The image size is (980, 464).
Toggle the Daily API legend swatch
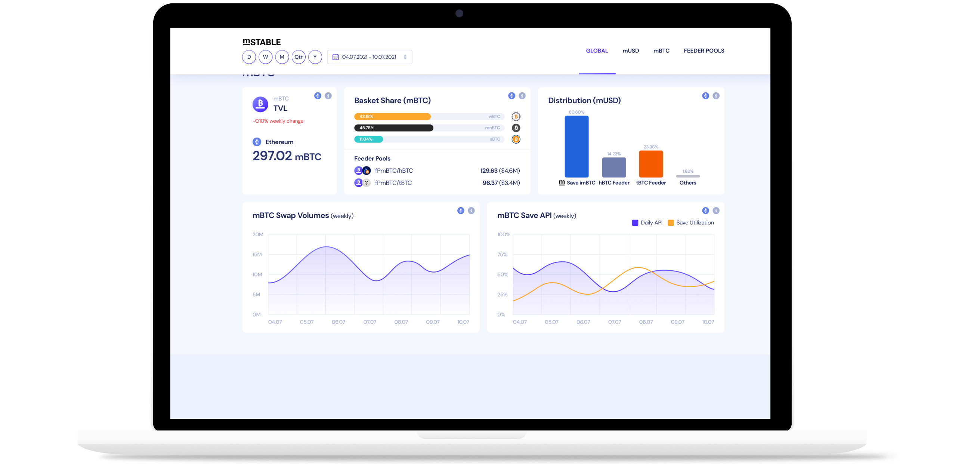(635, 223)
